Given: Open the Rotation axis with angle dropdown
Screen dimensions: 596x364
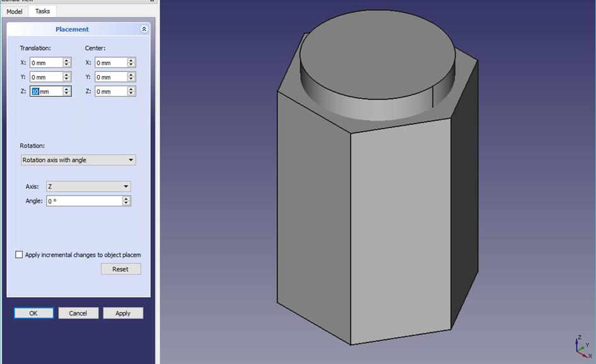Looking at the screenshot, I should [78, 160].
